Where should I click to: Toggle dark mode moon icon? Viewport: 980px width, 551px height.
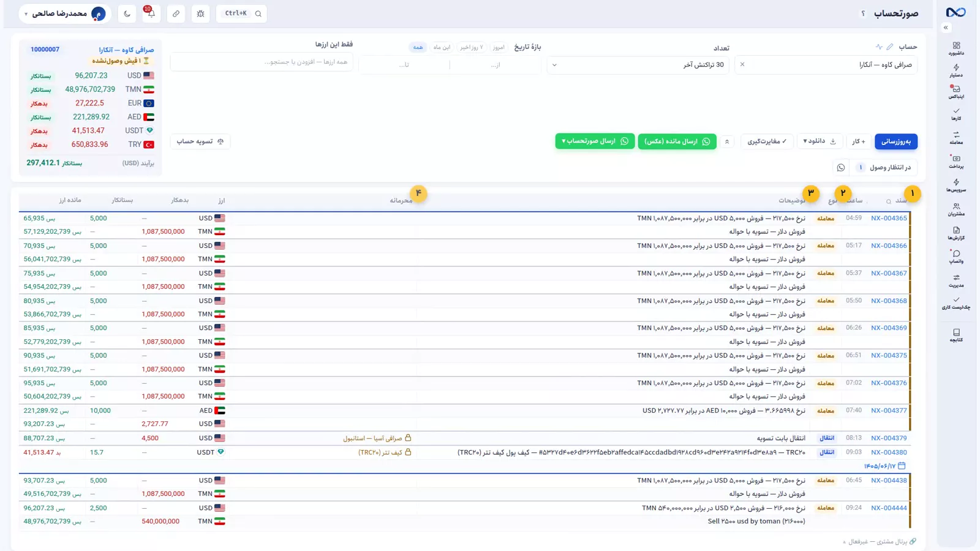click(x=127, y=13)
